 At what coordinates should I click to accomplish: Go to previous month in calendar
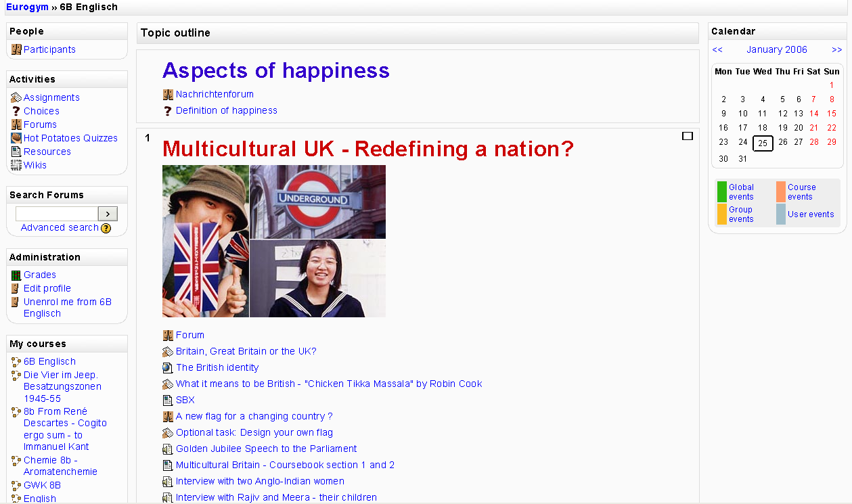717,49
